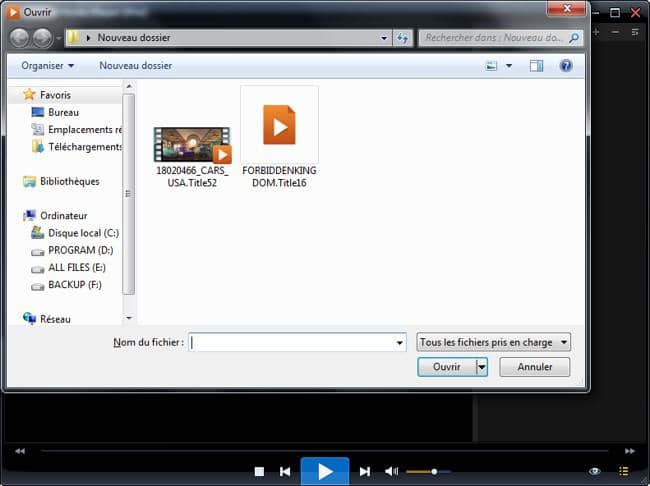Open the Tous les fichiers pris en charge filter
The image size is (650, 486).
(x=493, y=343)
